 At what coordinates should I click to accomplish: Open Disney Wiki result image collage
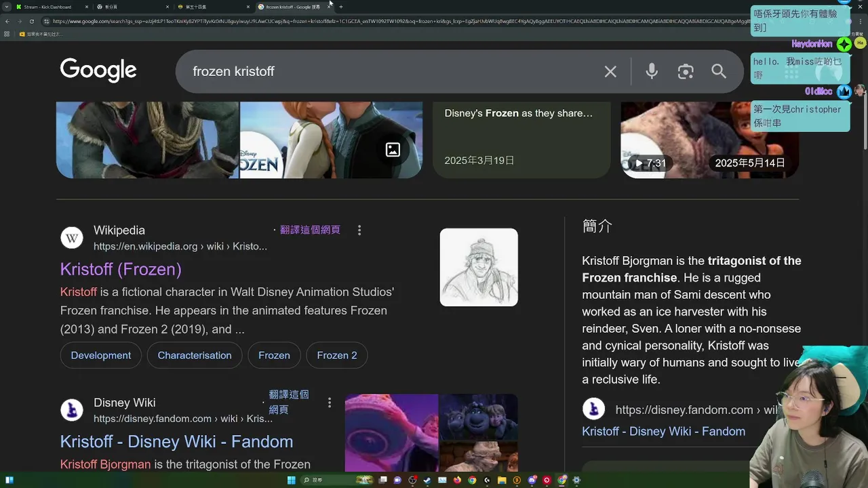point(431,432)
